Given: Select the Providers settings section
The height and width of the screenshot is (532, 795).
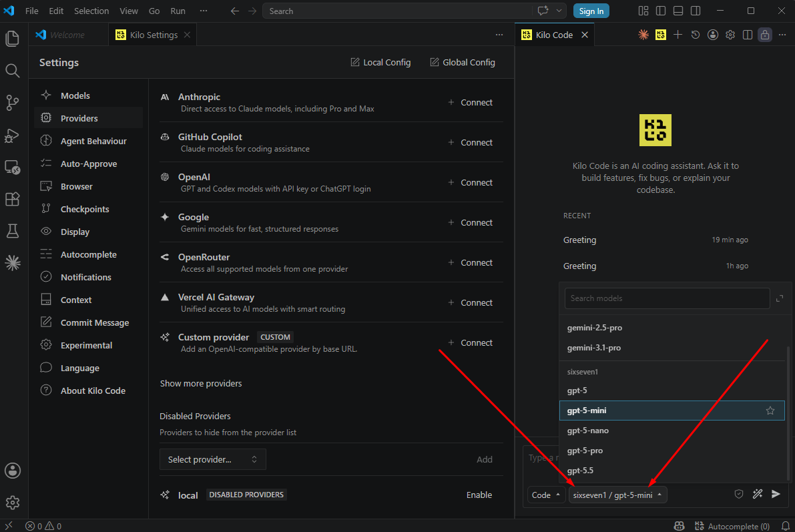Looking at the screenshot, I should [88, 118].
